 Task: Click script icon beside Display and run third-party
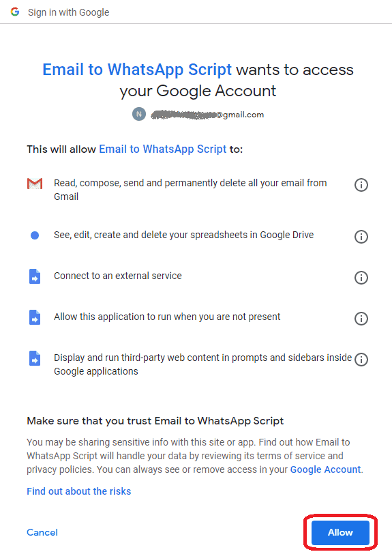tap(35, 358)
